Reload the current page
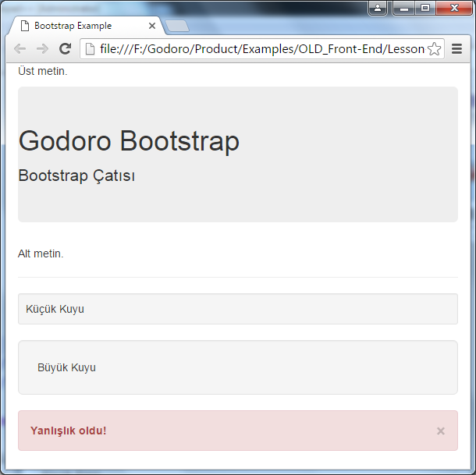 [66, 48]
